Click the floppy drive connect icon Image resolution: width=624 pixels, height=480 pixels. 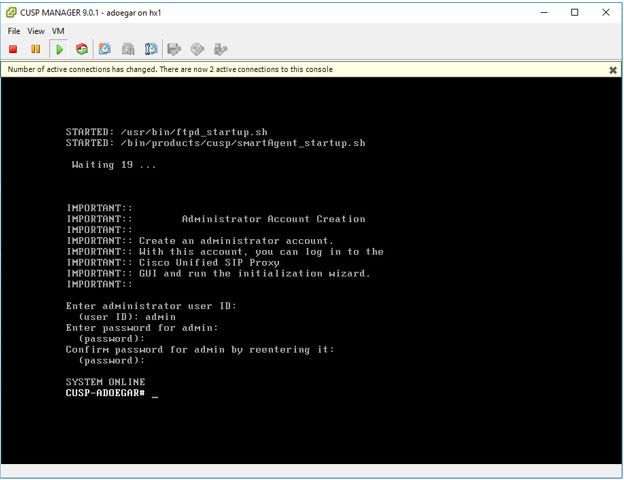pyautogui.click(x=174, y=49)
